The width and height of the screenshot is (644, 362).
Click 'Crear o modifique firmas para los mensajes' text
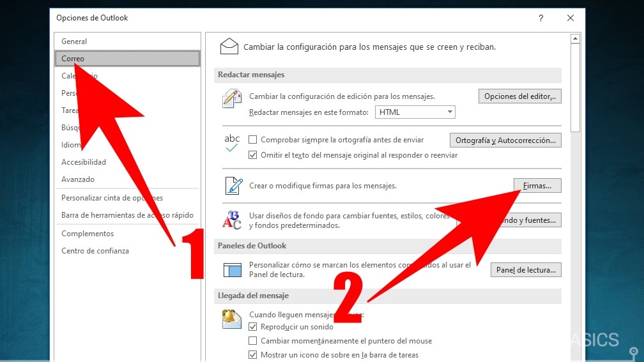tap(323, 186)
